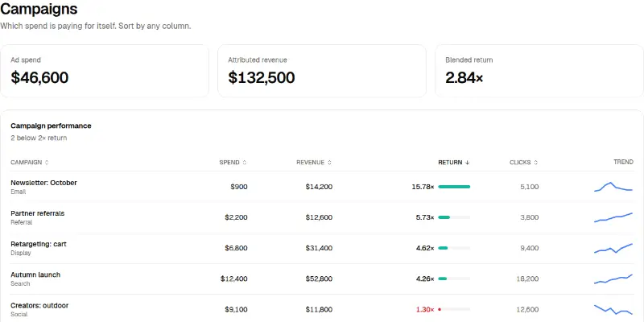Click sort arrows icon next to Spend

[x=245, y=163]
